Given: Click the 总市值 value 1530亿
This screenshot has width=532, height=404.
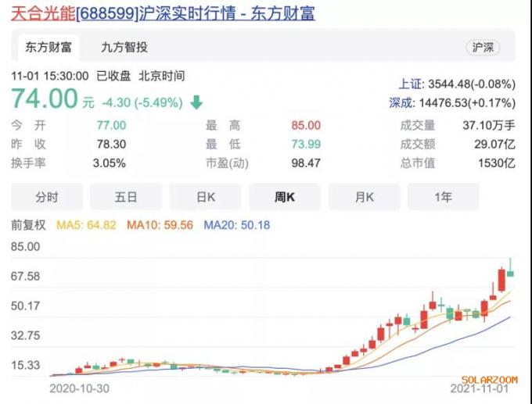Looking at the screenshot, I should pyautogui.click(x=497, y=163).
